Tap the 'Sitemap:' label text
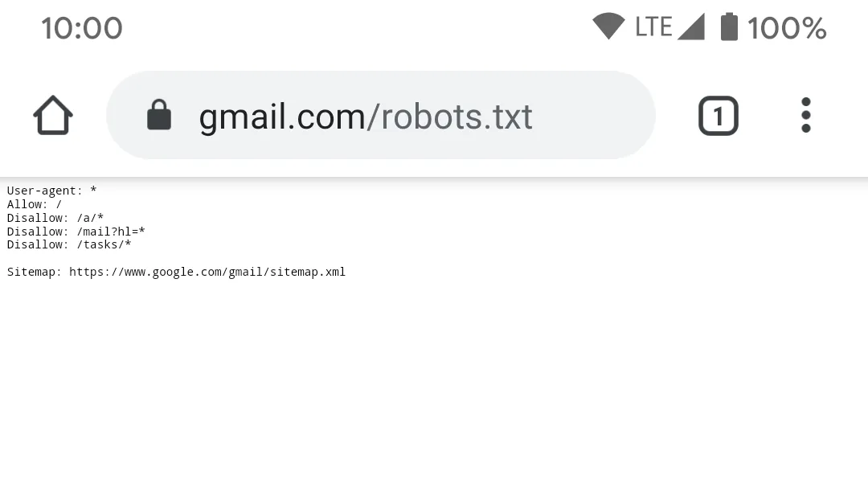 (x=35, y=272)
